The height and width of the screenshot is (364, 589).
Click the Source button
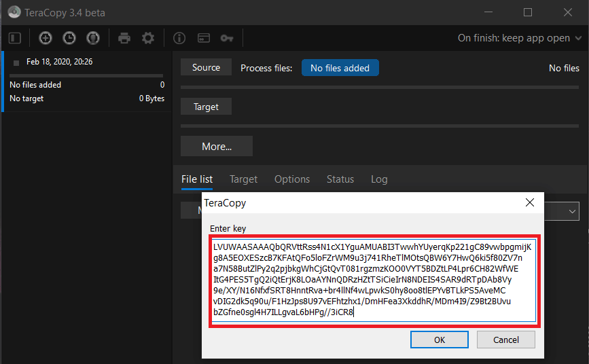[206, 67]
